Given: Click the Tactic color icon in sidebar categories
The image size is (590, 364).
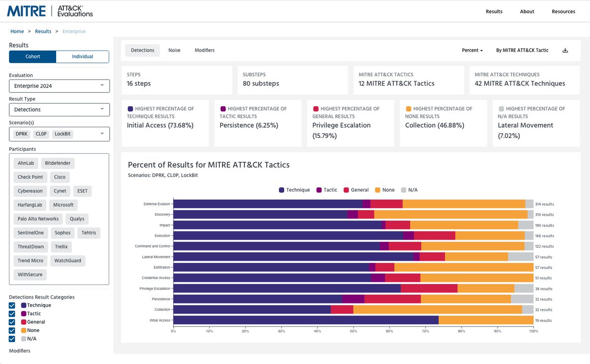Looking at the screenshot, I should (x=24, y=313).
